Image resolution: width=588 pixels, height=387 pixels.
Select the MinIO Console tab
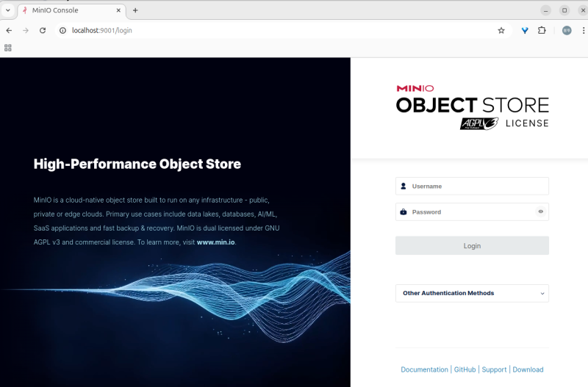coord(66,10)
